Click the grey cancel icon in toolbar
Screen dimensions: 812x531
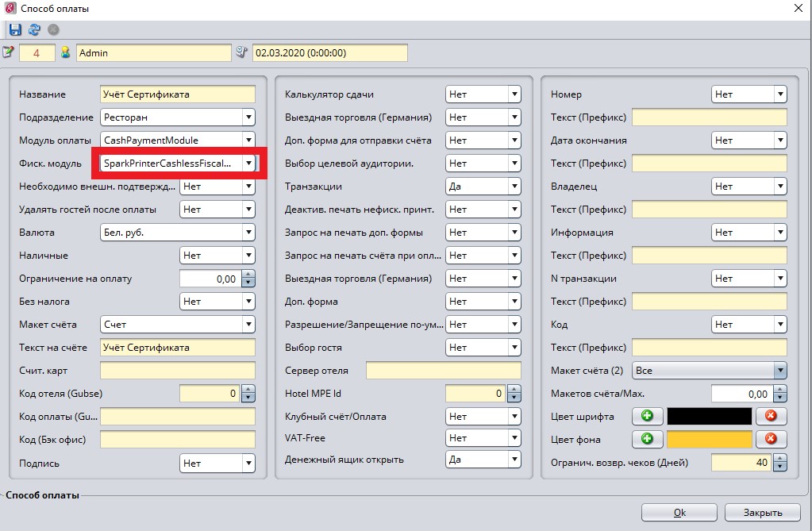pos(54,30)
